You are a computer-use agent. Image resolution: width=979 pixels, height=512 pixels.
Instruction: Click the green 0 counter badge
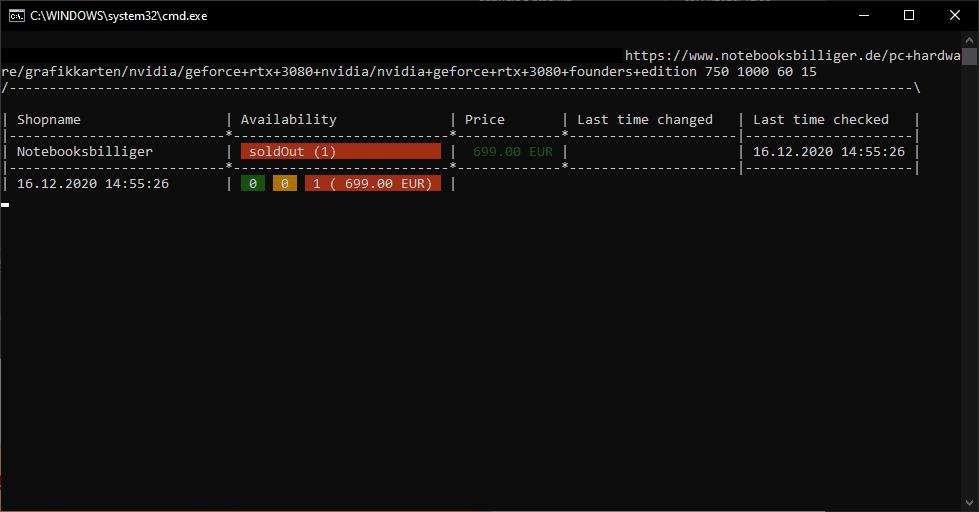[x=253, y=184]
